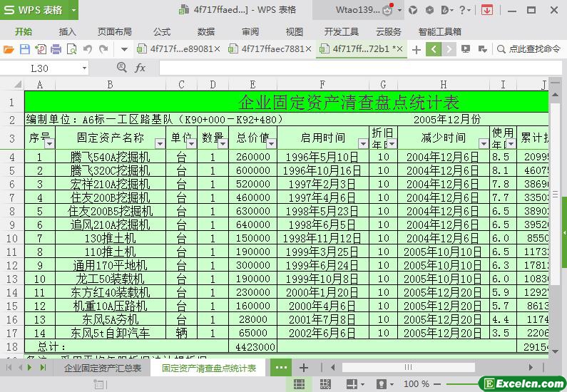Open the 数据 ribbon tab
Screen dimensions: 567x392
coord(206,32)
